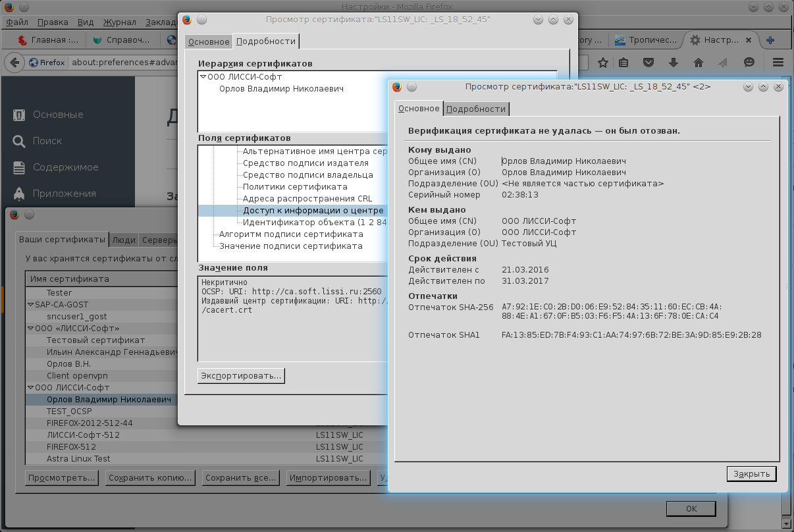The height and width of the screenshot is (532, 794).
Task: Select field Средство подписи издателя
Action: pos(305,163)
